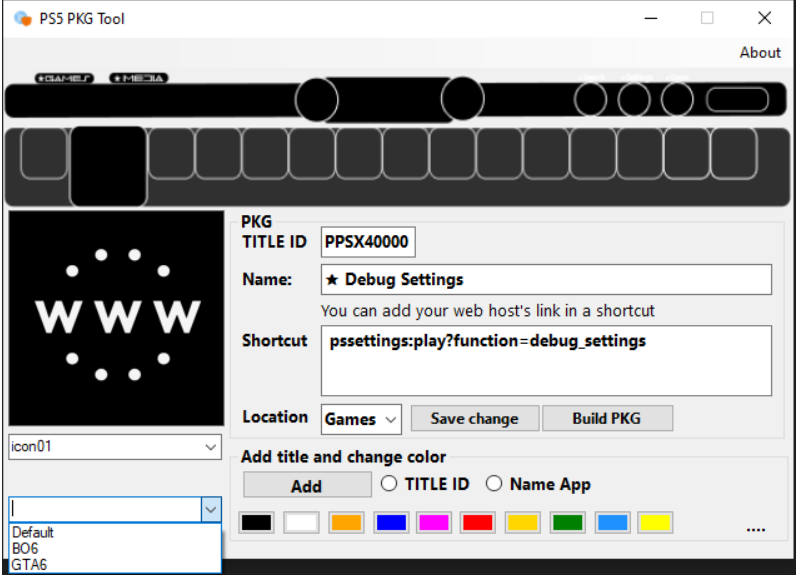The width and height of the screenshot is (801, 579).
Task: Open more colors with the dots button
Action: pos(755,527)
